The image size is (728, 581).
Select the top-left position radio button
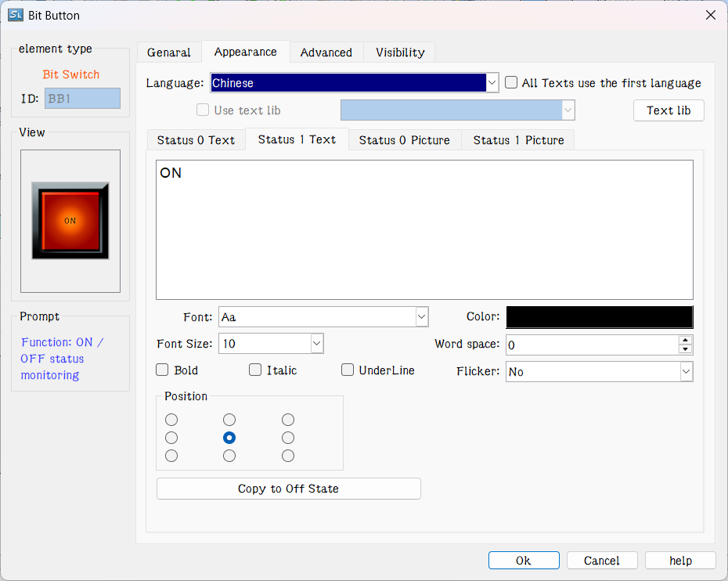pos(171,420)
